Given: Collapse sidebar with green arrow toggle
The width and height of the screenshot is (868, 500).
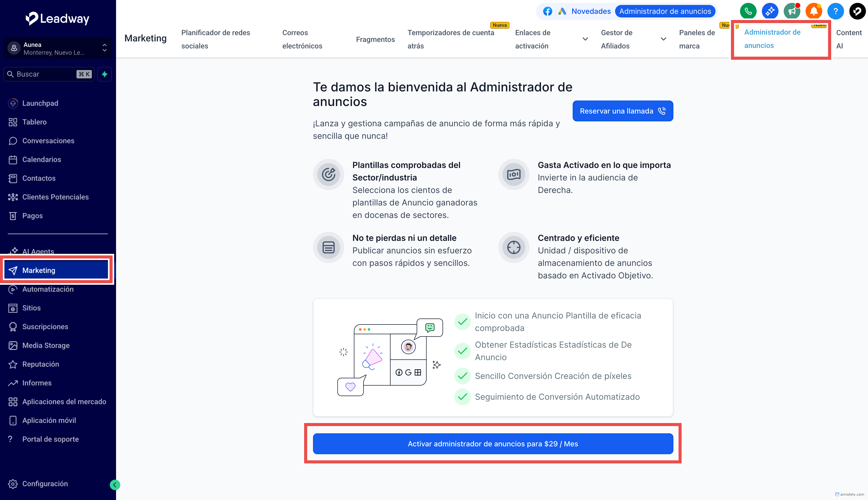Looking at the screenshot, I should (115, 485).
